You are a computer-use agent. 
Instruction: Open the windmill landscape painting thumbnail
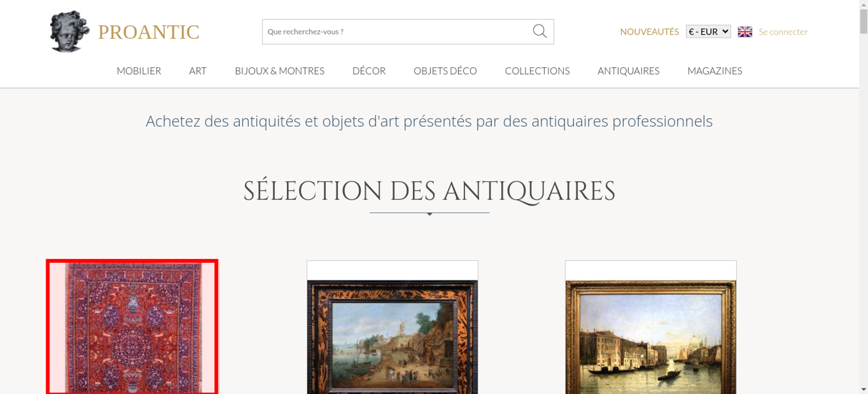[392, 336]
